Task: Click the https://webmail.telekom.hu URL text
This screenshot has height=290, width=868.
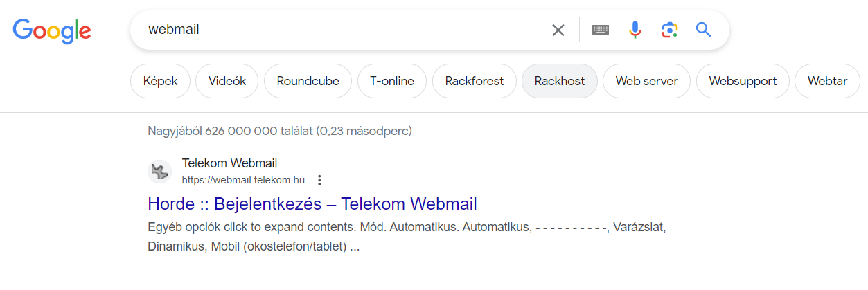Action: (243, 180)
